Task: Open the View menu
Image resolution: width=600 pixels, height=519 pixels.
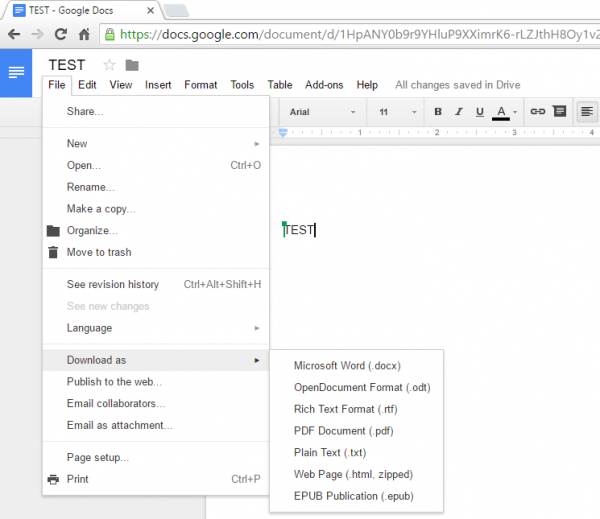Action: click(121, 85)
